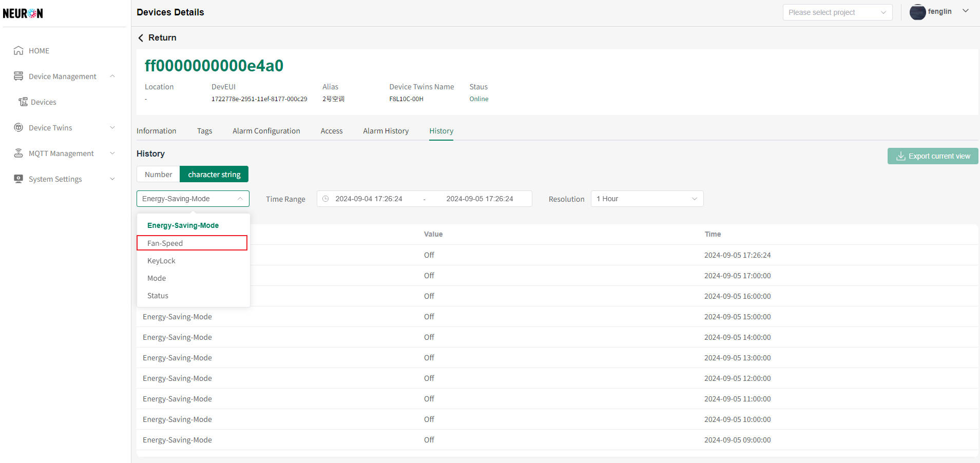The width and height of the screenshot is (980, 463).
Task: Click the System Settings monitor icon
Action: click(x=18, y=179)
